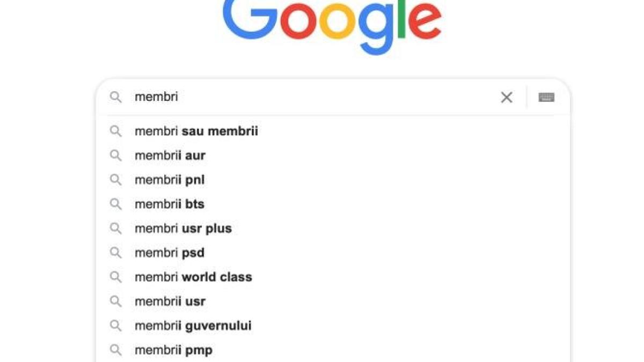The height and width of the screenshot is (362, 644).
Task: Choose the "membrii usr" suggestion
Action: (x=170, y=301)
